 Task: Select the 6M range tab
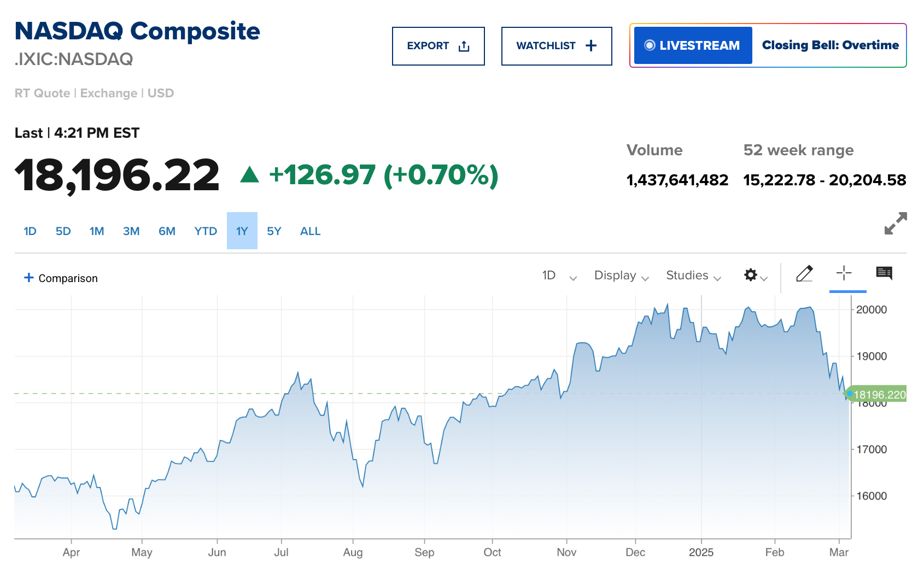pos(167,231)
